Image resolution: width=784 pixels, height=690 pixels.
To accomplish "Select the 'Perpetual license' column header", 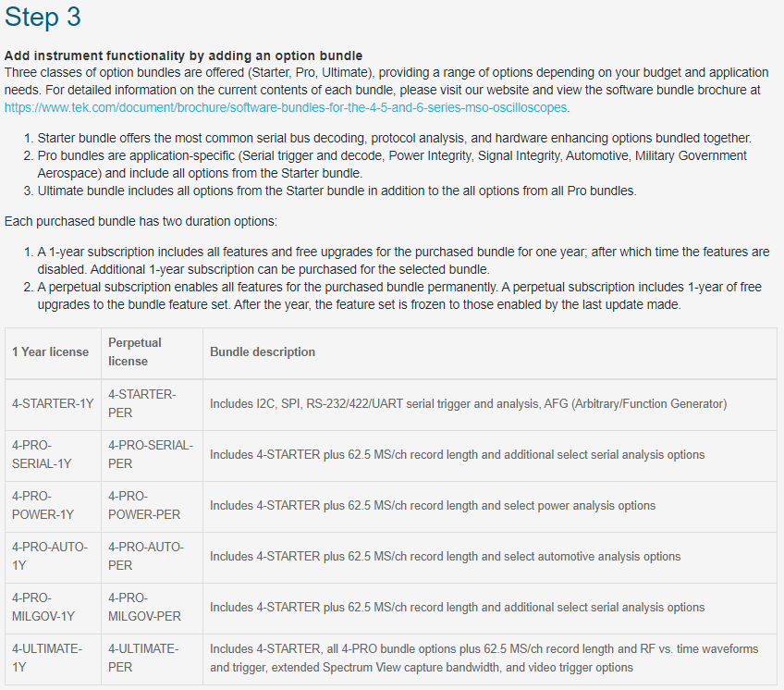I will coord(152,352).
